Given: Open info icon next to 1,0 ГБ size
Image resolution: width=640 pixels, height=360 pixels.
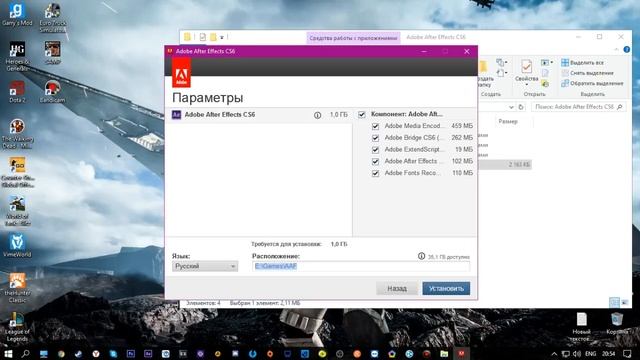Looking at the screenshot, I should (x=317, y=115).
